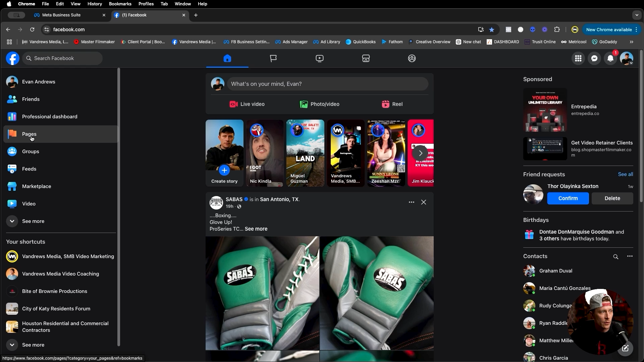Open the notifications bell icon
This screenshot has width=644, height=362.
[x=610, y=58]
